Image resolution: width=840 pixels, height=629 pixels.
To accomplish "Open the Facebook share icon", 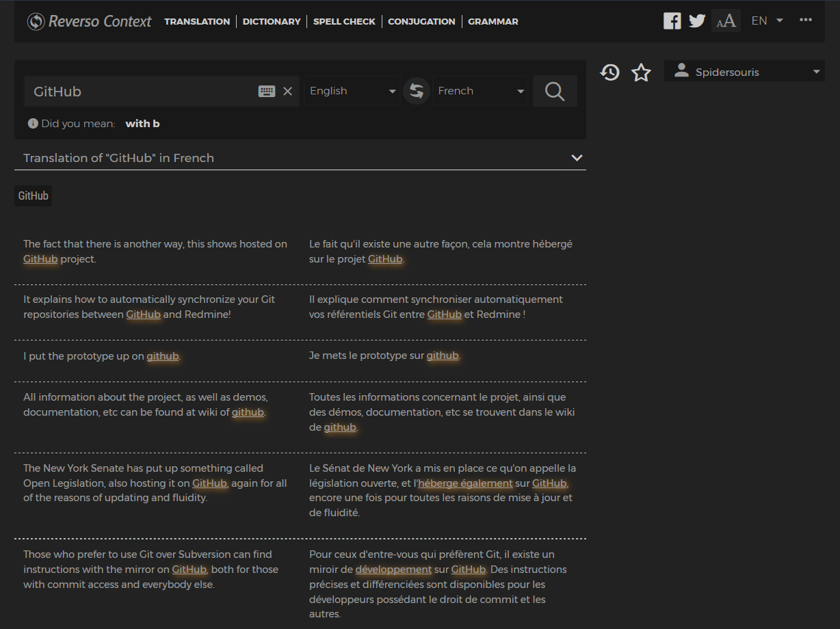I will [x=672, y=21].
